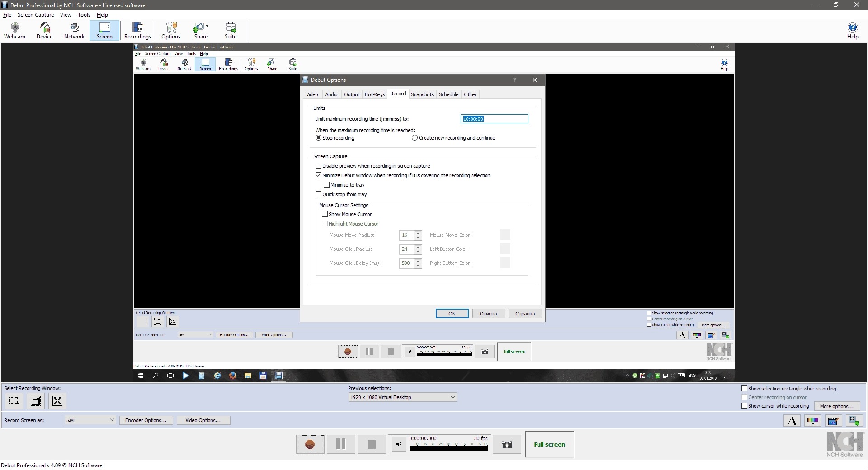Screen dimensions: 868x470
Task: Click Windows Start button in preview taskbar
Action: point(141,376)
